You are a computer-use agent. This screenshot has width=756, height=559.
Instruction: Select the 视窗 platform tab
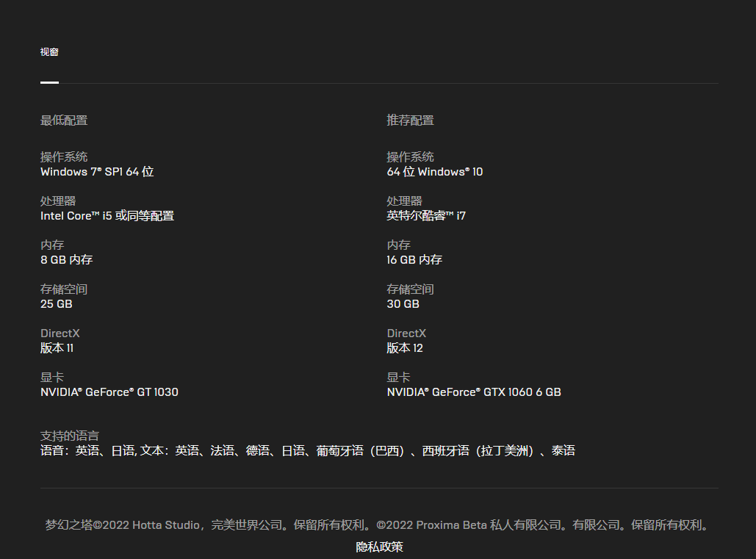pos(49,52)
